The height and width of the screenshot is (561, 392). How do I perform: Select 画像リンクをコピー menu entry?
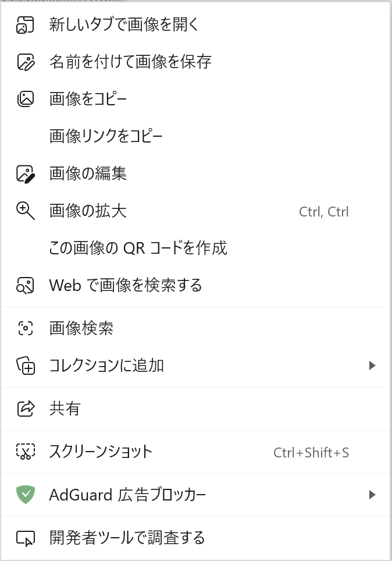pos(106,136)
